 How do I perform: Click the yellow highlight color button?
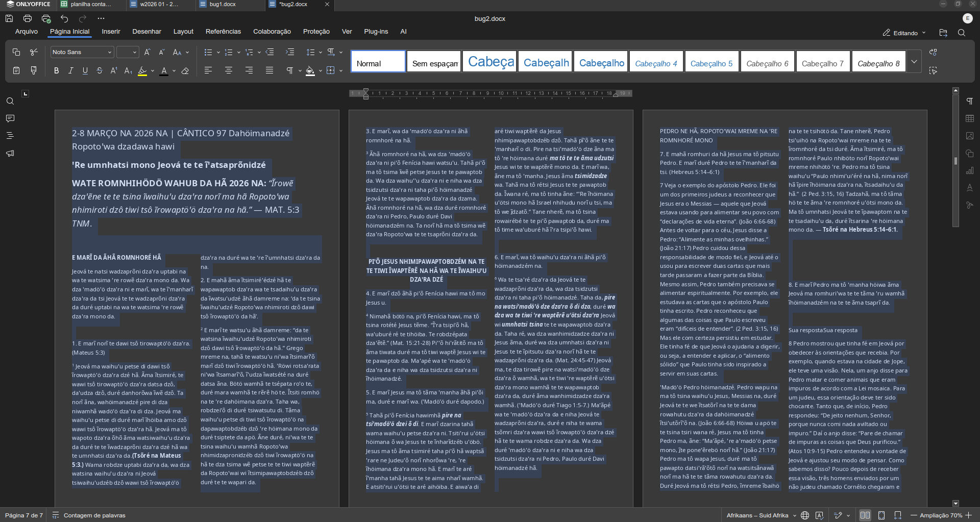142,71
